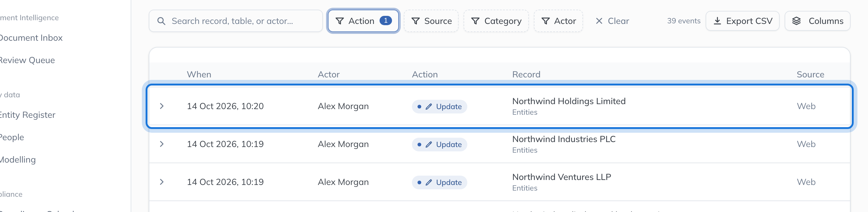This screenshot has width=868, height=212.
Task: Open Review Queue in the sidebar
Action: tap(27, 60)
